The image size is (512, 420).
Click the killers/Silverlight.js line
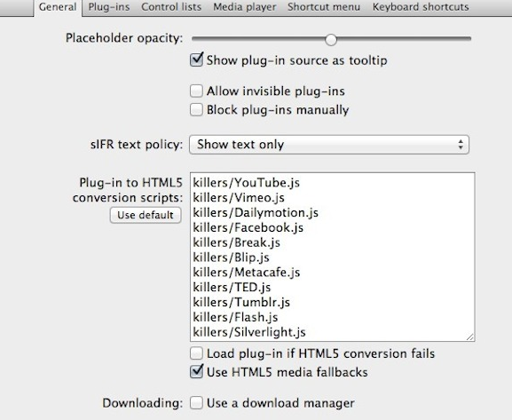(x=249, y=332)
